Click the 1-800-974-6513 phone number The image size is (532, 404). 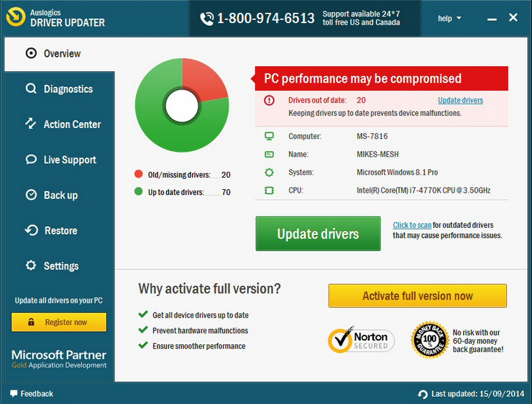point(266,18)
